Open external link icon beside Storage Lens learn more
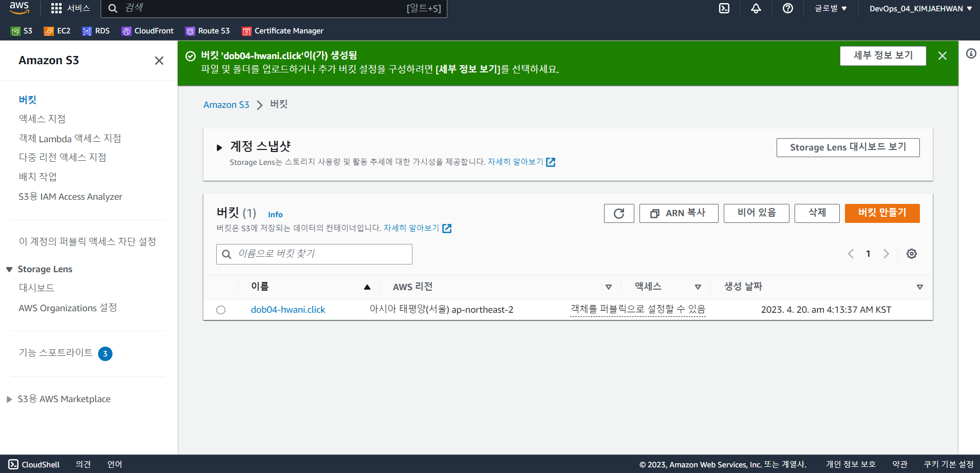980x473 pixels. pos(551,162)
